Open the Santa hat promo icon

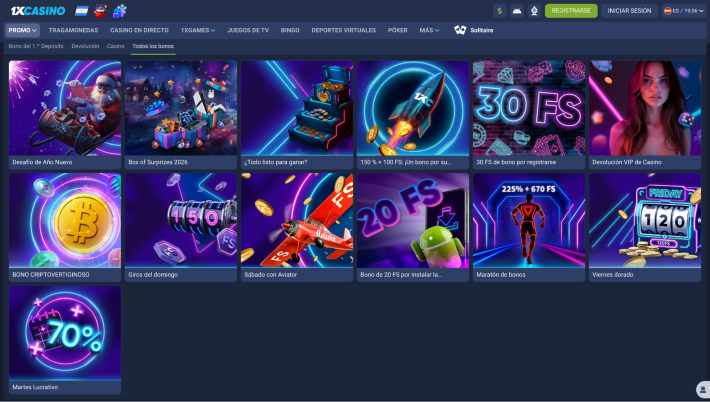coord(100,10)
